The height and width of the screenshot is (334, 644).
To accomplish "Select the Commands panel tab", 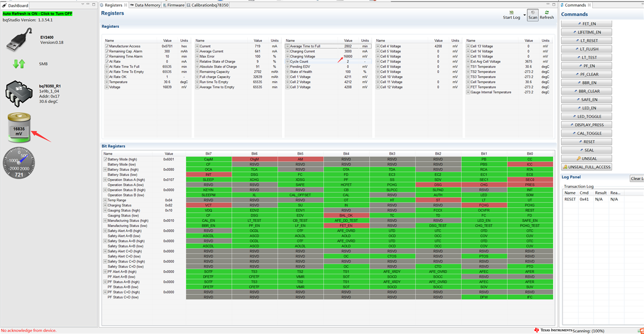I will pyautogui.click(x=576, y=5).
